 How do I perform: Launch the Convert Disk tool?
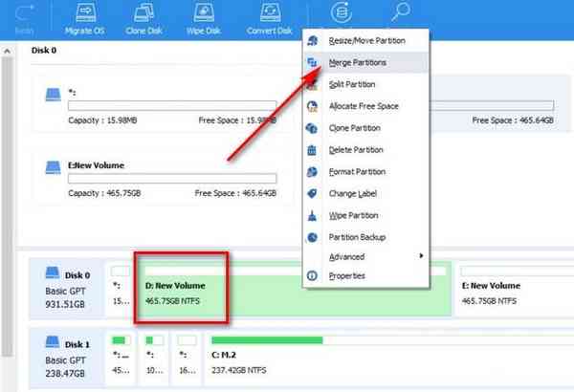point(271,14)
